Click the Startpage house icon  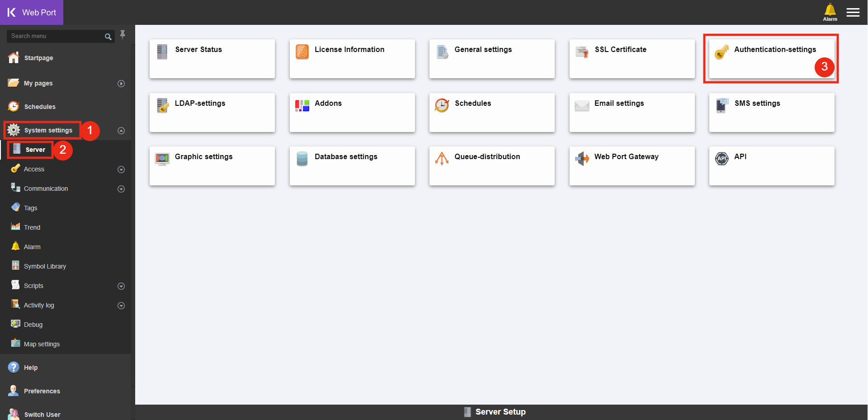click(x=14, y=57)
